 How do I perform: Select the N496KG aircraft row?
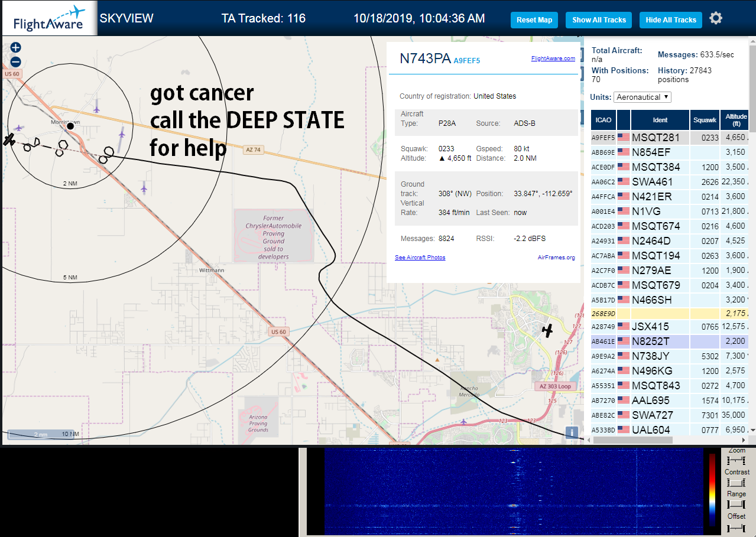coord(670,370)
